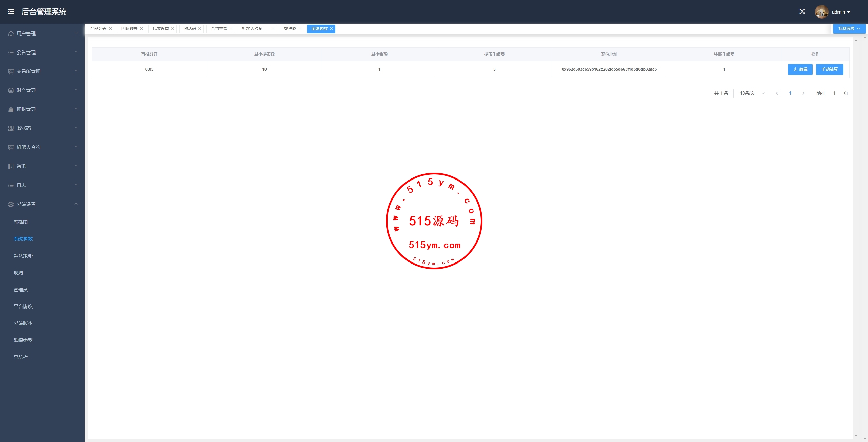Close the 轮播图 tab
Screen dimensions: 868x442
[300, 29]
